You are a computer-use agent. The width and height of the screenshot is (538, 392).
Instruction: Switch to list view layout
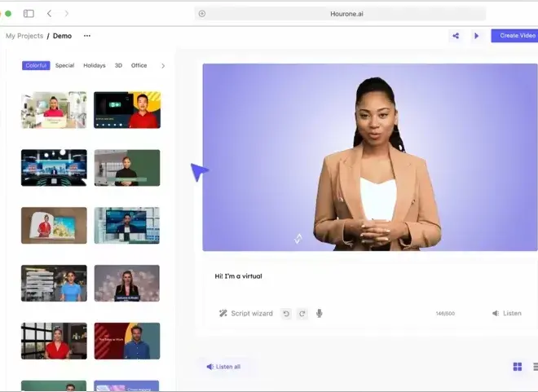click(534, 367)
